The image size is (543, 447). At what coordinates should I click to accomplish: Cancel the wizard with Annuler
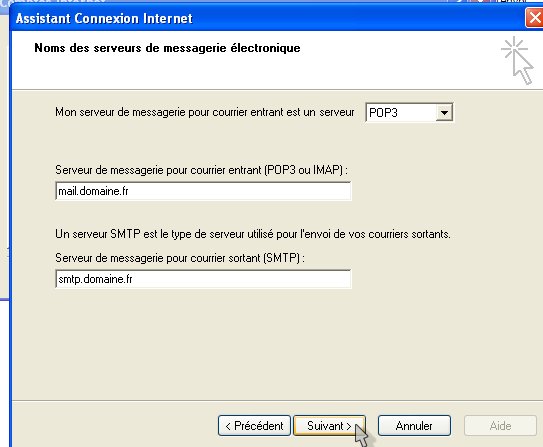414,426
